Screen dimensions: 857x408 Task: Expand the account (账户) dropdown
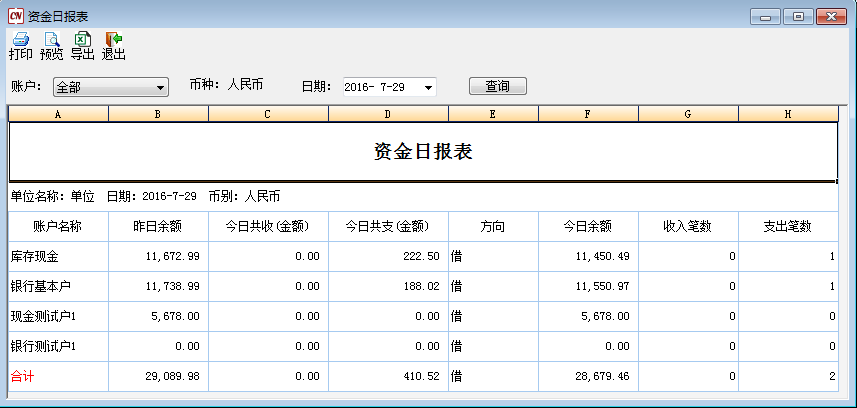[160, 87]
